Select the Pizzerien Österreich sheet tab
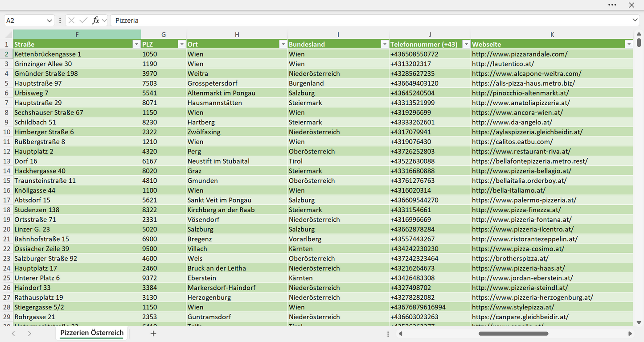The image size is (644, 342). tap(92, 333)
